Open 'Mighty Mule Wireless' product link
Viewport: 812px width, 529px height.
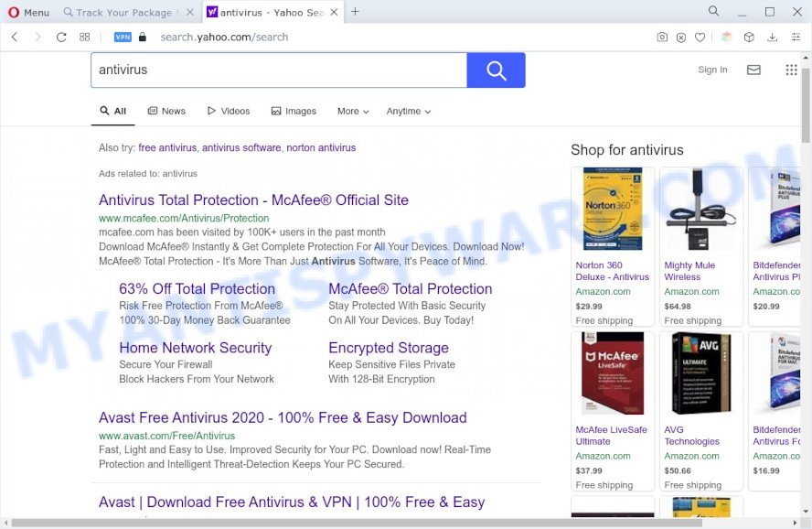[x=689, y=271]
